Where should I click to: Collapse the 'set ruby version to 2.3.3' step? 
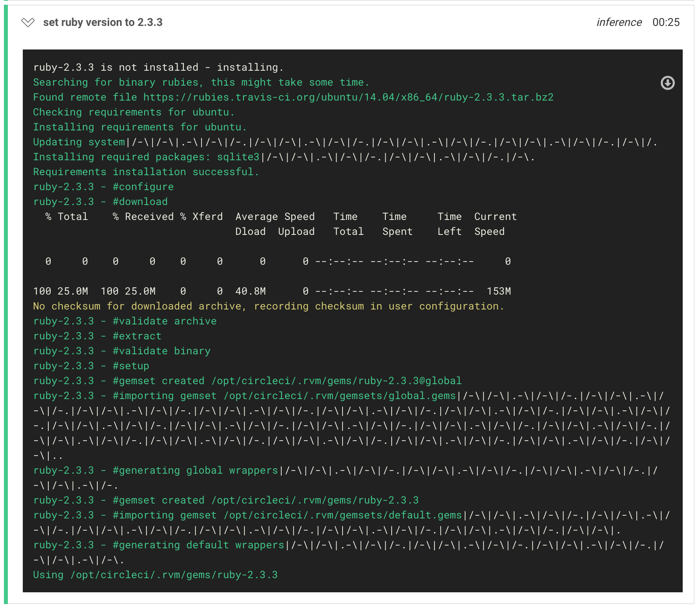(28, 22)
